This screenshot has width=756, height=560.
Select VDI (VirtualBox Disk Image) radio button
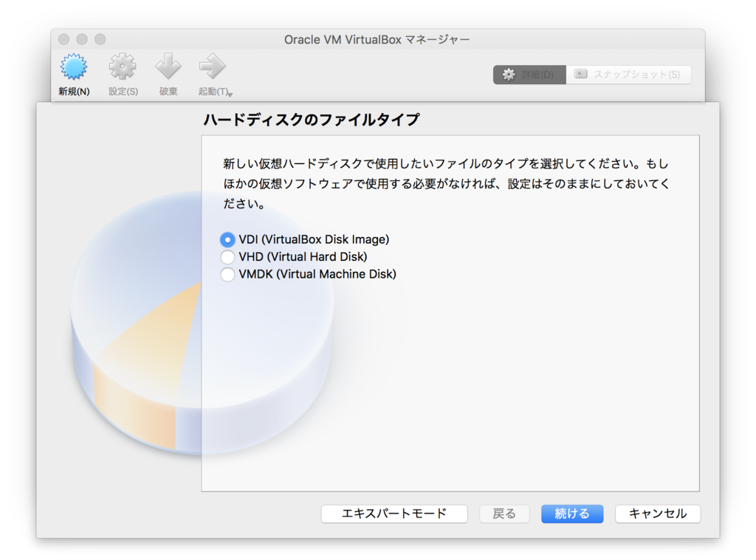(x=227, y=239)
